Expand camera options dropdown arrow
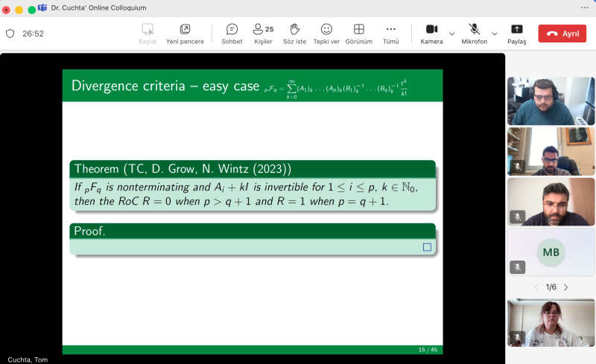The image size is (596, 364). (451, 33)
